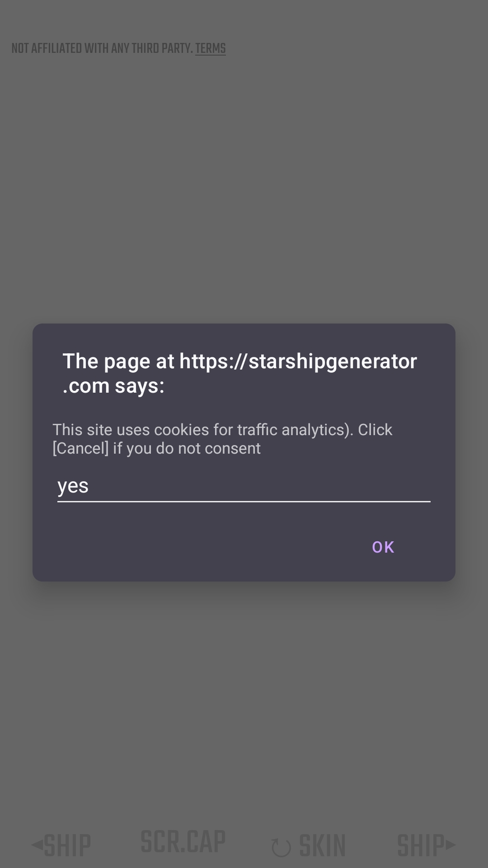This screenshot has height=868, width=488.
Task: Capture a screenshot with SCR.CAP
Action: 183,841
